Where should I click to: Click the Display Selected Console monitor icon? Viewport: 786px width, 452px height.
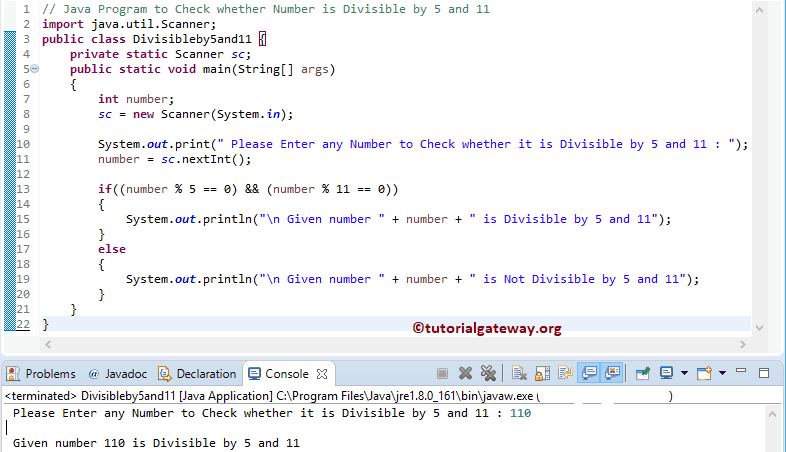click(667, 373)
